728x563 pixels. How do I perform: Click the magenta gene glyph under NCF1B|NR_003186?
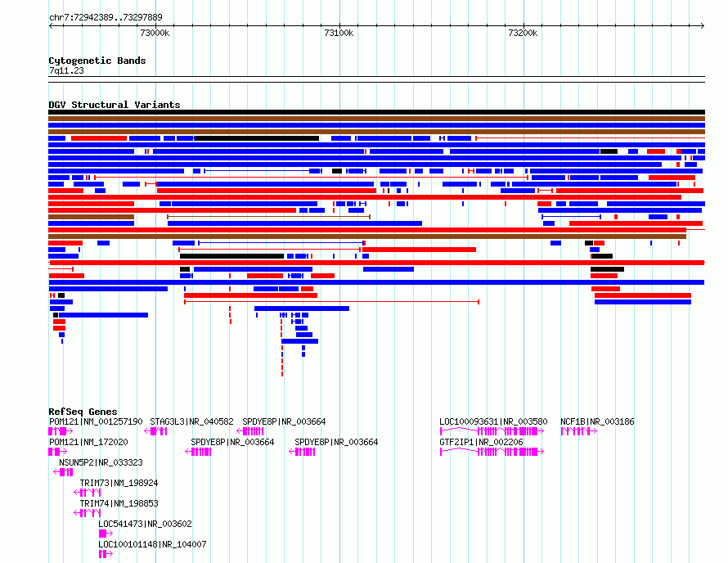[578, 431]
